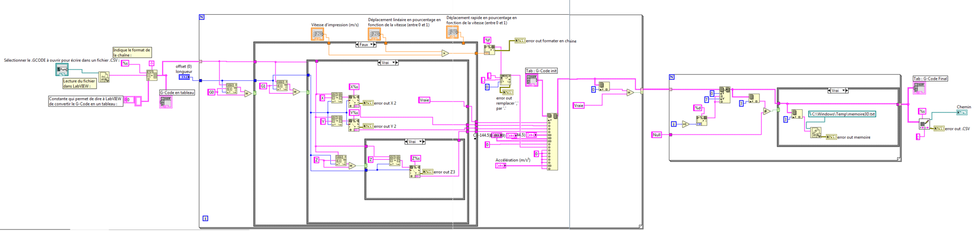Select the Tab : G-Code Final indicator
The height and width of the screenshot is (231, 980).
point(919,88)
